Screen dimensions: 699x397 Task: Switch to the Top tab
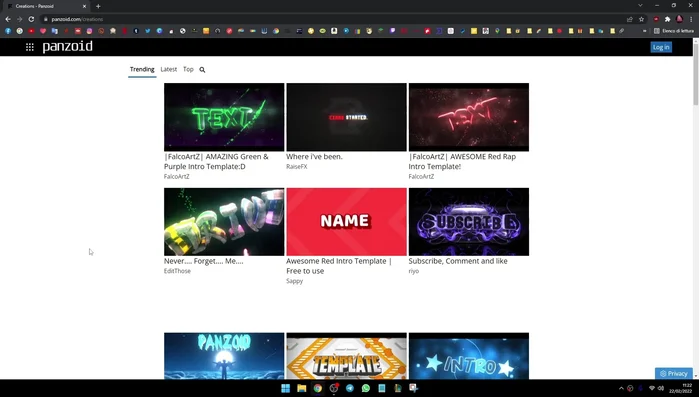[188, 70]
